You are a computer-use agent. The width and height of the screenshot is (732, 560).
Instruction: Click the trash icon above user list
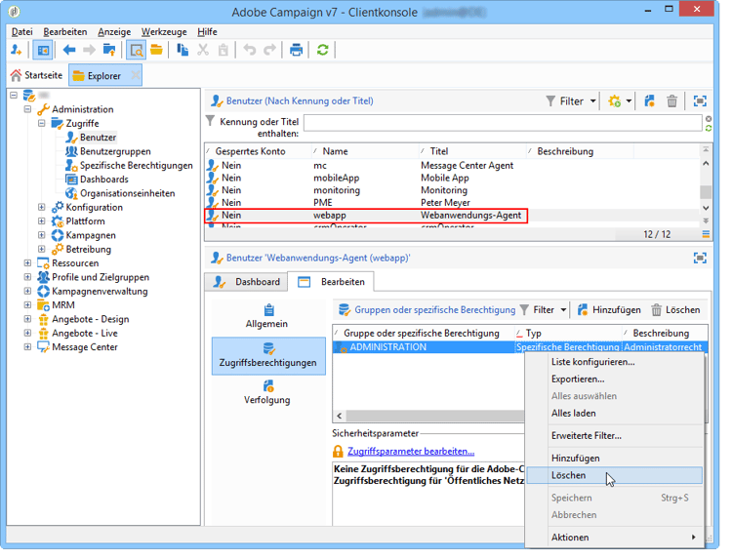671,100
